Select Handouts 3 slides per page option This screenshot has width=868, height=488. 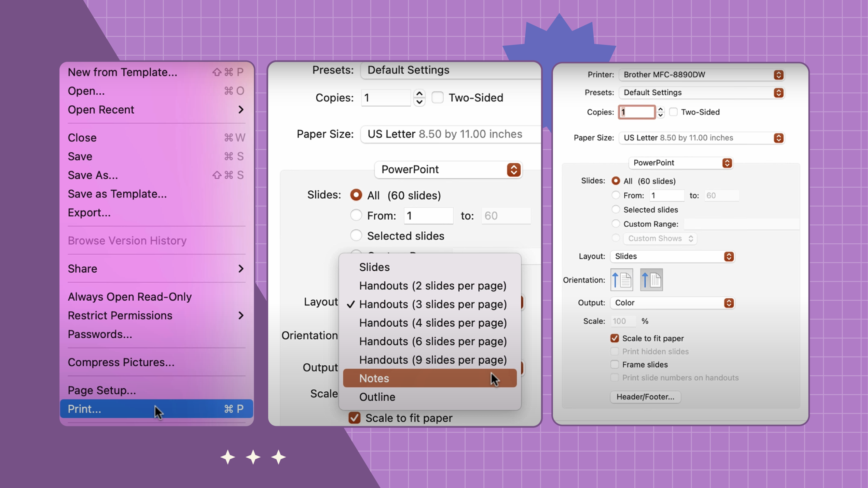coord(433,305)
